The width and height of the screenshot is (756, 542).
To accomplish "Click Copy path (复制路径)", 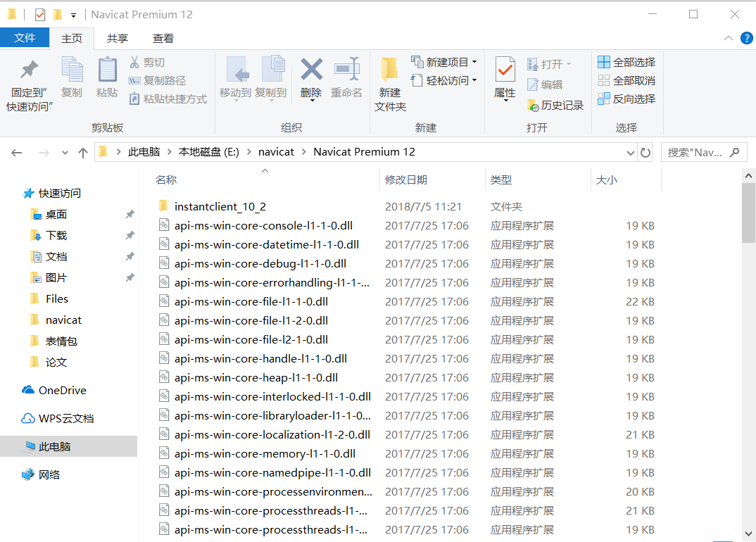I will [157, 80].
